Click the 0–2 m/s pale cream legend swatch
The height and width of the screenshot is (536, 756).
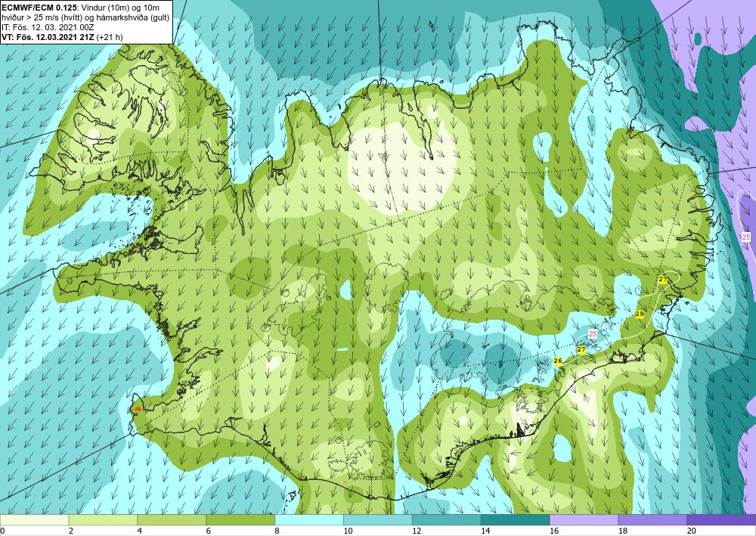click(x=34, y=519)
